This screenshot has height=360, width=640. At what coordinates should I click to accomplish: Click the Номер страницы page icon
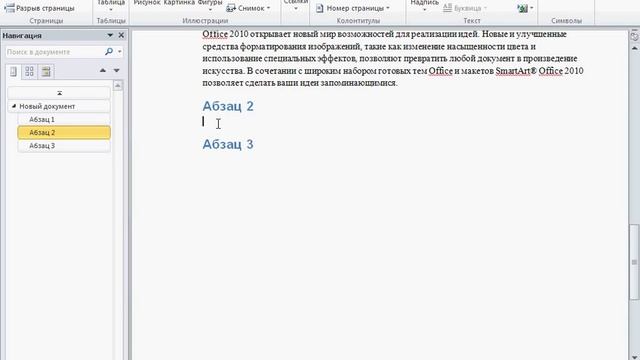click(320, 8)
